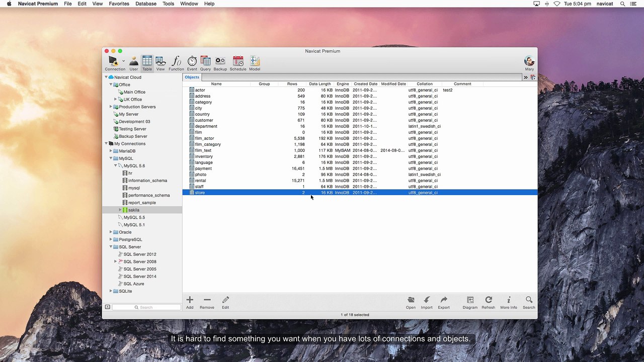The height and width of the screenshot is (362, 644).
Task: Open the Database menu
Action: tap(146, 4)
